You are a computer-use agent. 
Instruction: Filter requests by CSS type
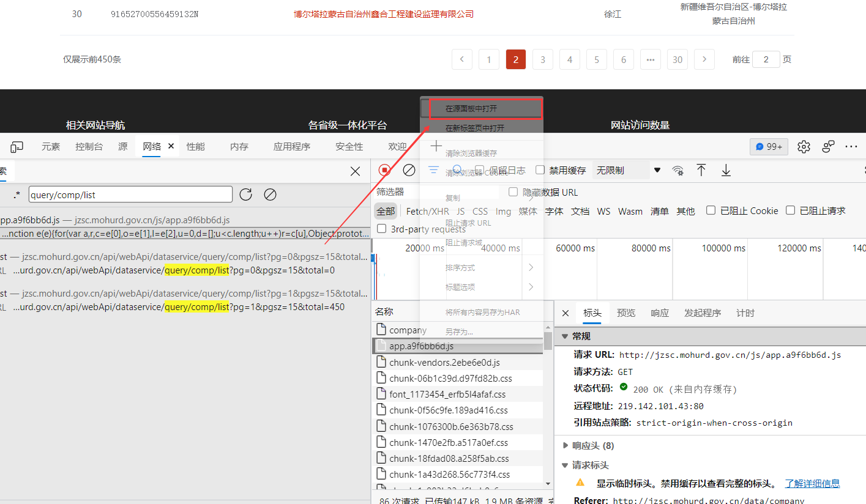(480, 211)
